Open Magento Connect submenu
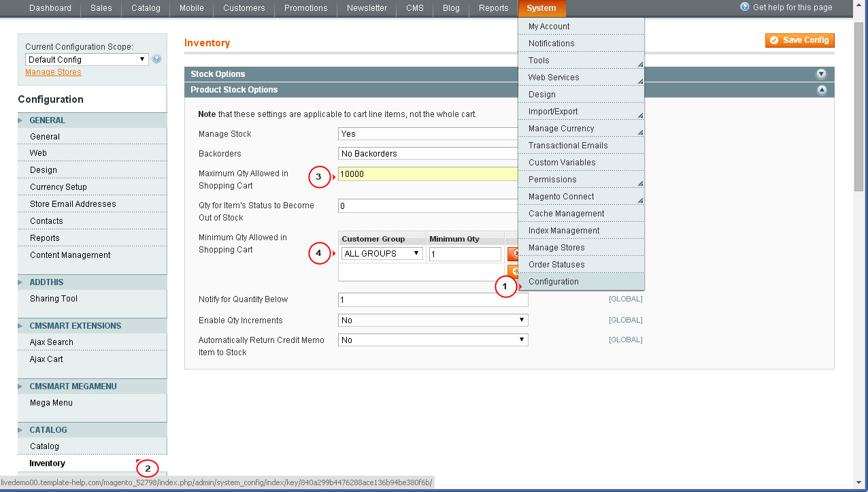 click(581, 197)
